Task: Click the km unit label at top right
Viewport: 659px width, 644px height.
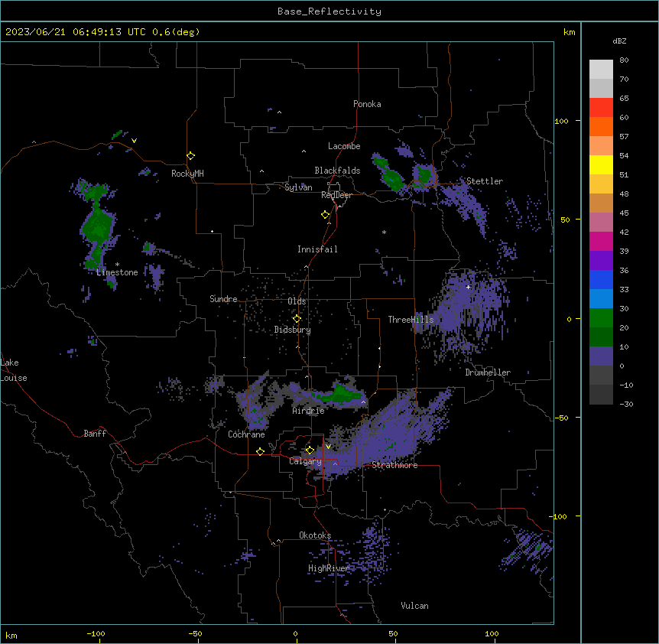Action: [570, 32]
